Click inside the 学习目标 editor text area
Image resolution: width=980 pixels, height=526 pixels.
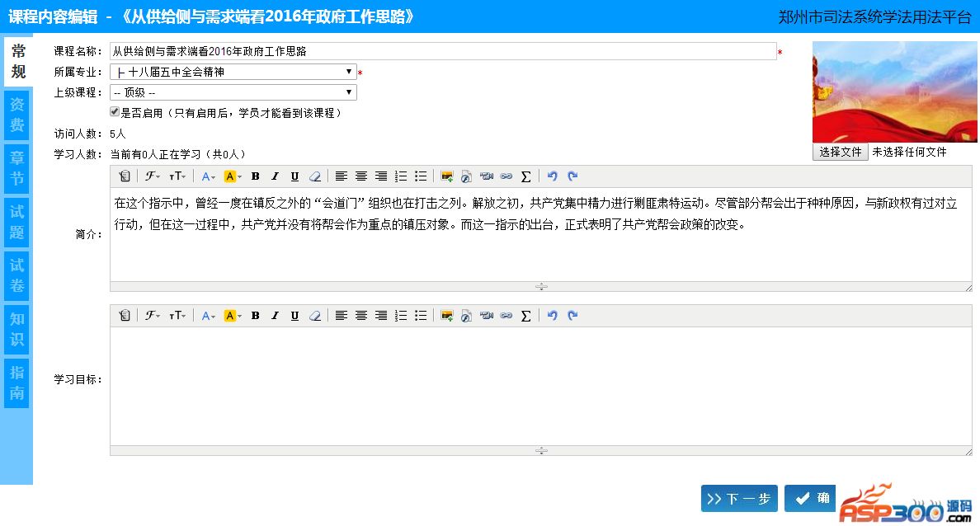[540, 386]
